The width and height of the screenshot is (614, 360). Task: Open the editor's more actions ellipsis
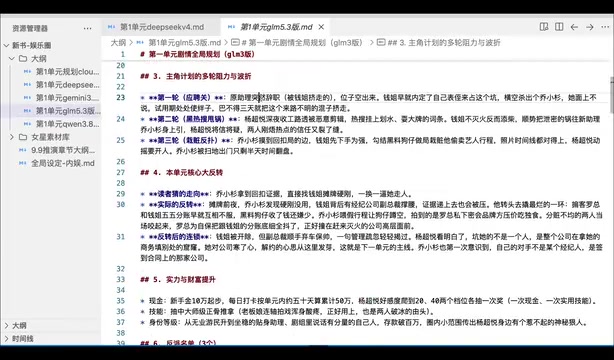[x=605, y=27]
